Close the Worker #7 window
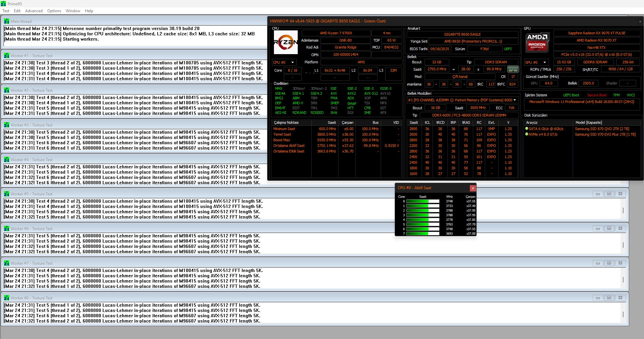Image resolution: width=644 pixels, height=339 pixels. [621, 263]
